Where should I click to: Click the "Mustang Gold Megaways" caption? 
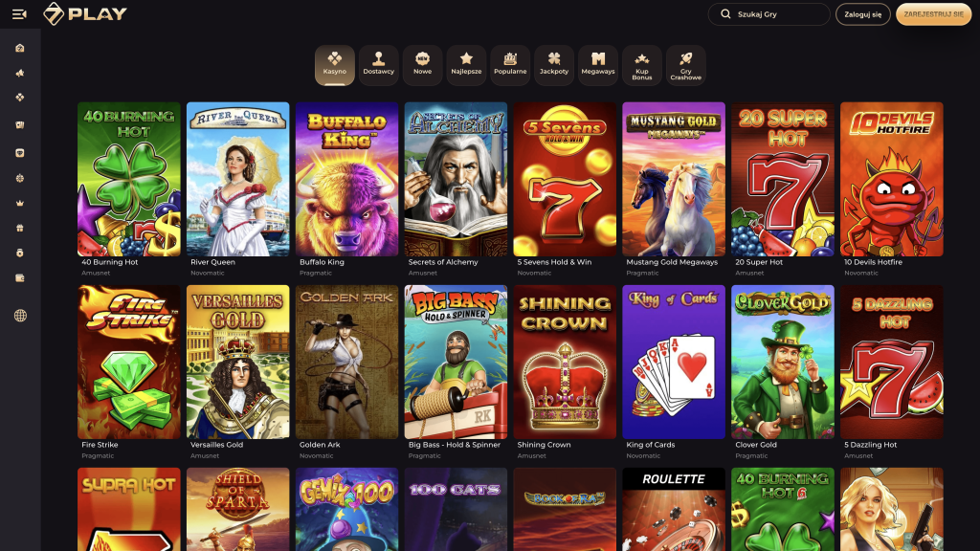point(672,262)
